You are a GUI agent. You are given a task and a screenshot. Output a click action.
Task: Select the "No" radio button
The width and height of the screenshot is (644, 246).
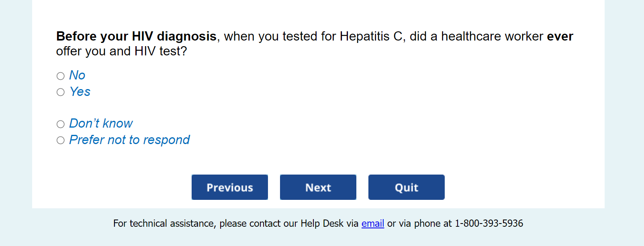[61, 76]
